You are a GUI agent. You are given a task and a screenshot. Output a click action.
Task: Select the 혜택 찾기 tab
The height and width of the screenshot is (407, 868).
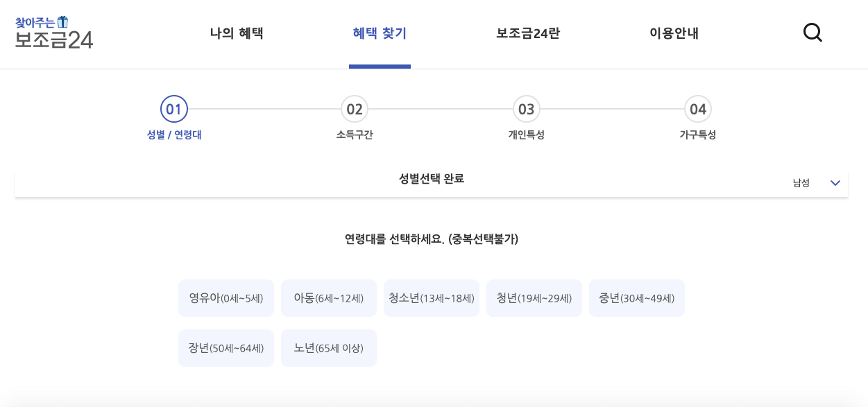[380, 33]
